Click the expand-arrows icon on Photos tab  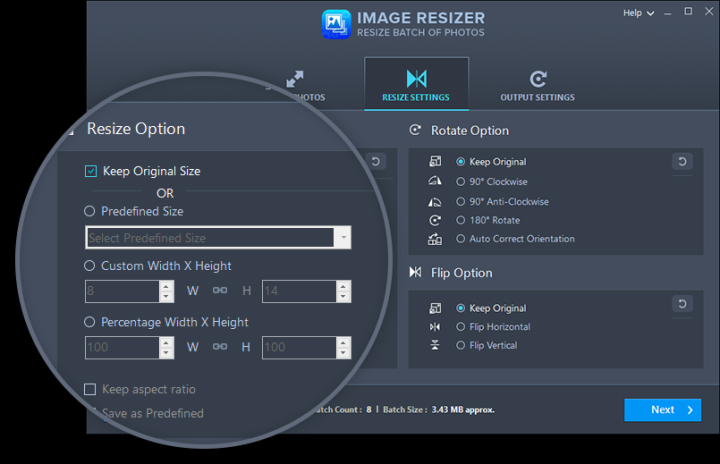(x=295, y=79)
